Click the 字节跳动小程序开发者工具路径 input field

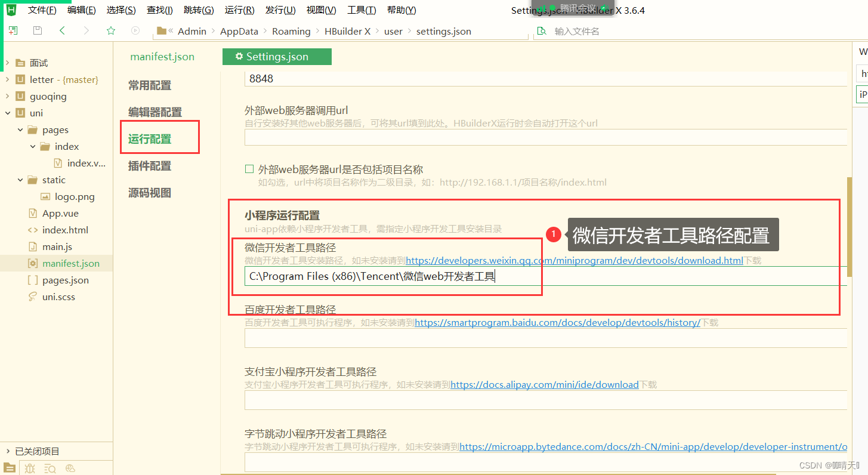click(546, 462)
